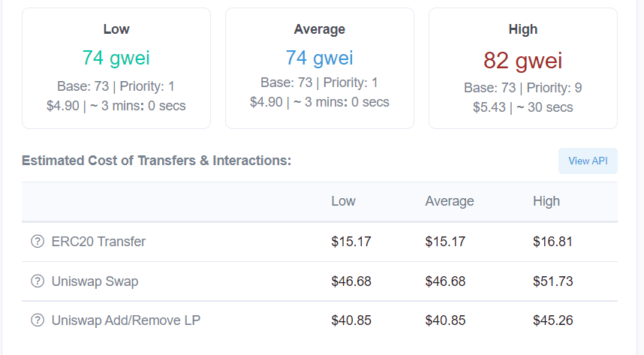Click the Uniswap Add/Remove LP row label
Viewport: 644px width, 355px height.
(x=126, y=320)
